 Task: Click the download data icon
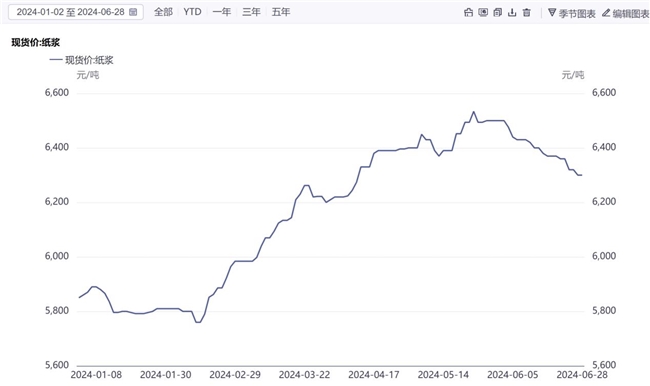[x=512, y=12]
